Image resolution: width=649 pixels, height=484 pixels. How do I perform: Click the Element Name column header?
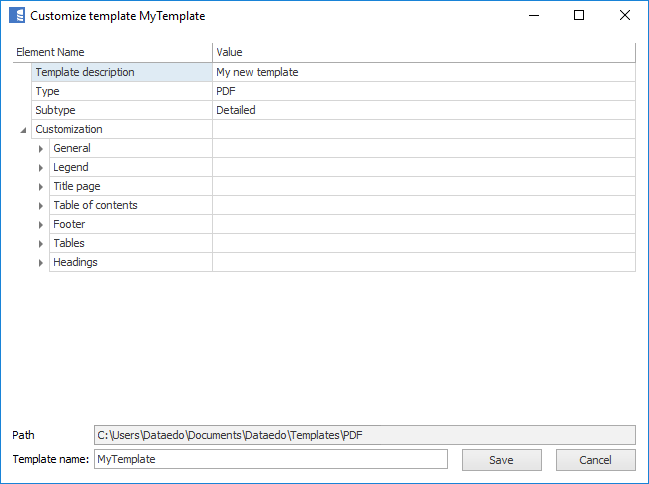112,52
